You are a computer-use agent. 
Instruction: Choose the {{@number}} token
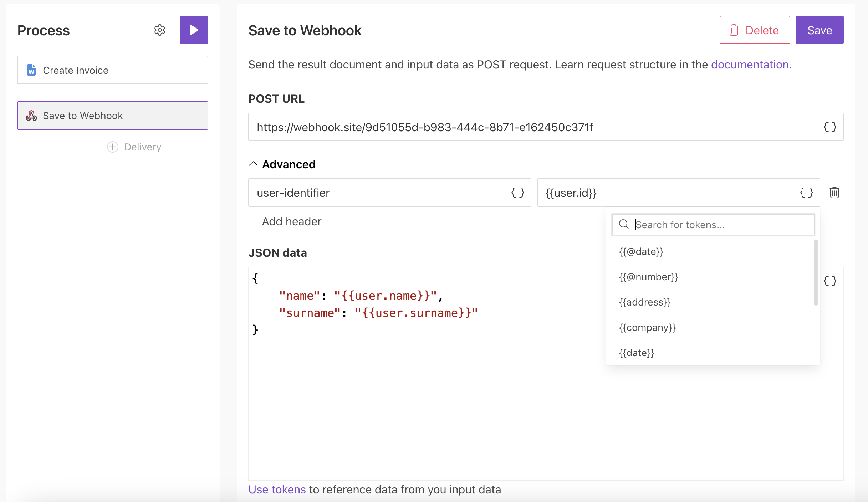[x=649, y=277]
